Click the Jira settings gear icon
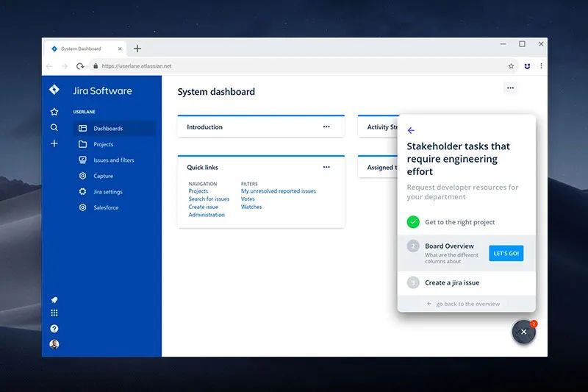 (x=82, y=191)
